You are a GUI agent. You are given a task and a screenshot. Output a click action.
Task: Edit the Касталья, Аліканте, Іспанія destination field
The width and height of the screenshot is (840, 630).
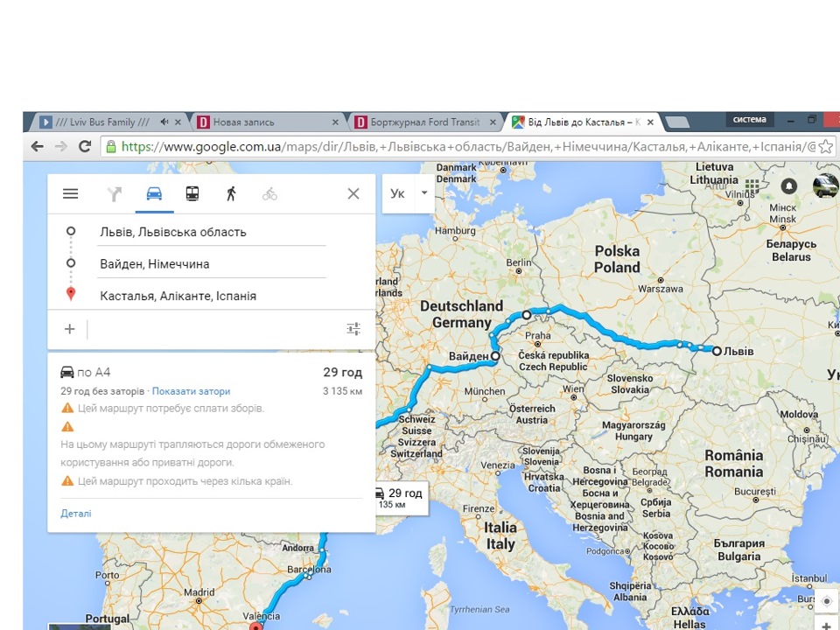(212, 296)
